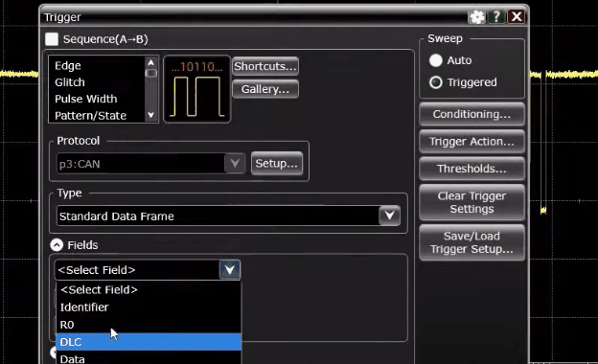Image resolution: width=598 pixels, height=364 pixels.
Task: Close the Trigger dialog
Action: [517, 17]
